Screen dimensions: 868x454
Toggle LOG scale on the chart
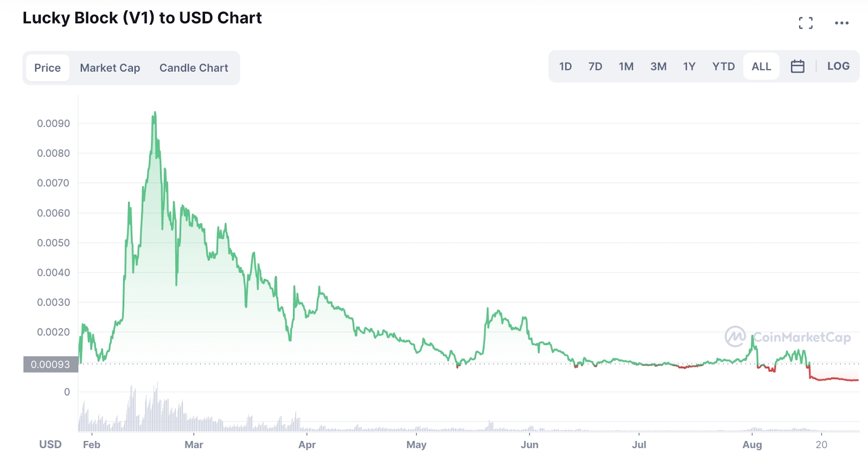click(x=838, y=66)
